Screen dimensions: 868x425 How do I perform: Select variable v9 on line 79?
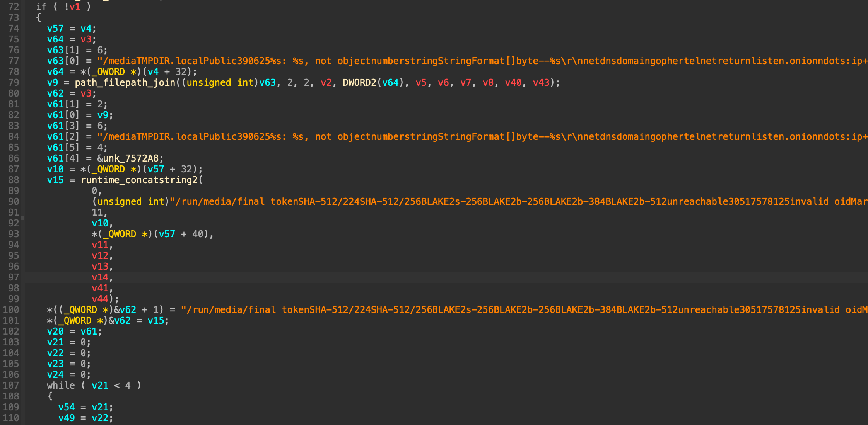pos(52,83)
